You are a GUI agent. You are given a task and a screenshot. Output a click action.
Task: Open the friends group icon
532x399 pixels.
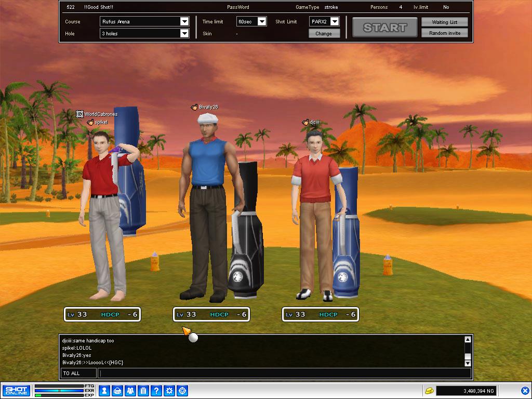(130, 391)
